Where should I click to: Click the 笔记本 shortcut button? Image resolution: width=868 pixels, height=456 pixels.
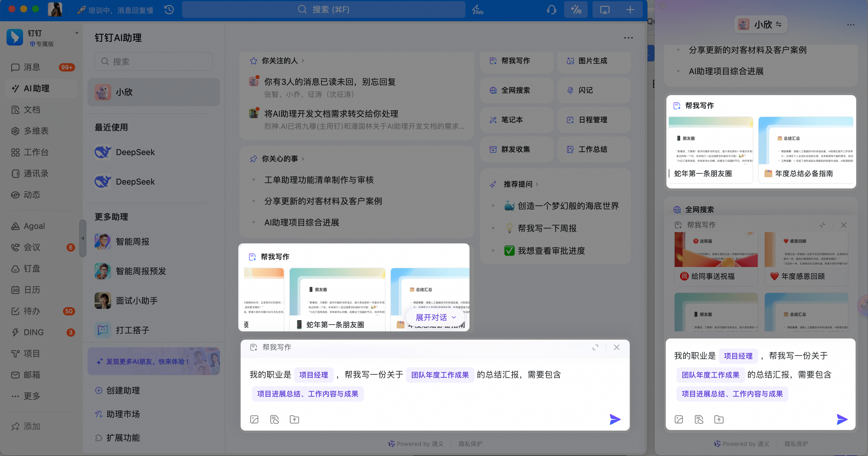pos(516,120)
